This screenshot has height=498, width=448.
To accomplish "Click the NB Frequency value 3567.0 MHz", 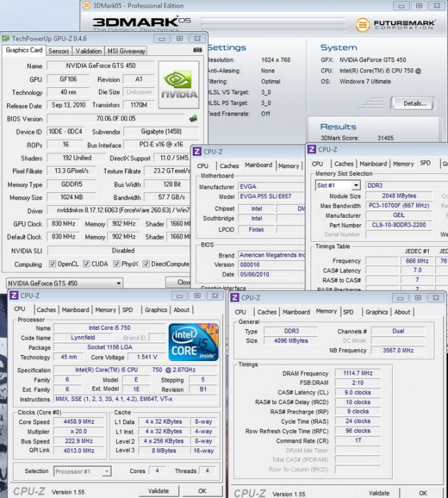I will pos(398,350).
